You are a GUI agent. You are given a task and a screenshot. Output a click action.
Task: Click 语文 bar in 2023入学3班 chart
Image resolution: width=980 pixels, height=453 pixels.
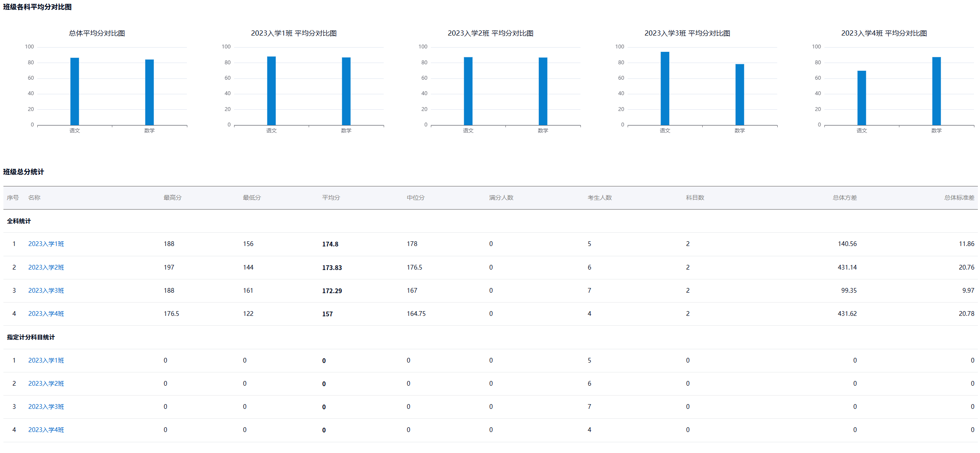pos(665,89)
